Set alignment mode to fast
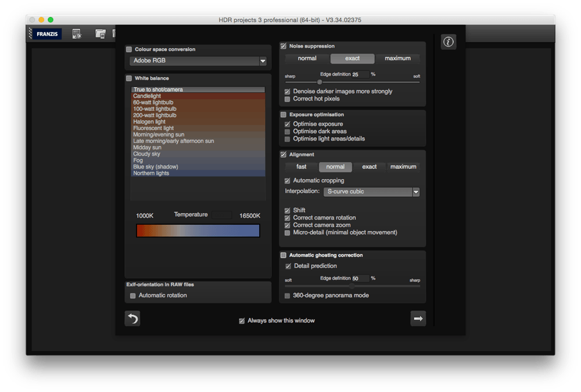The height and width of the screenshot is (392, 581). [x=301, y=167]
